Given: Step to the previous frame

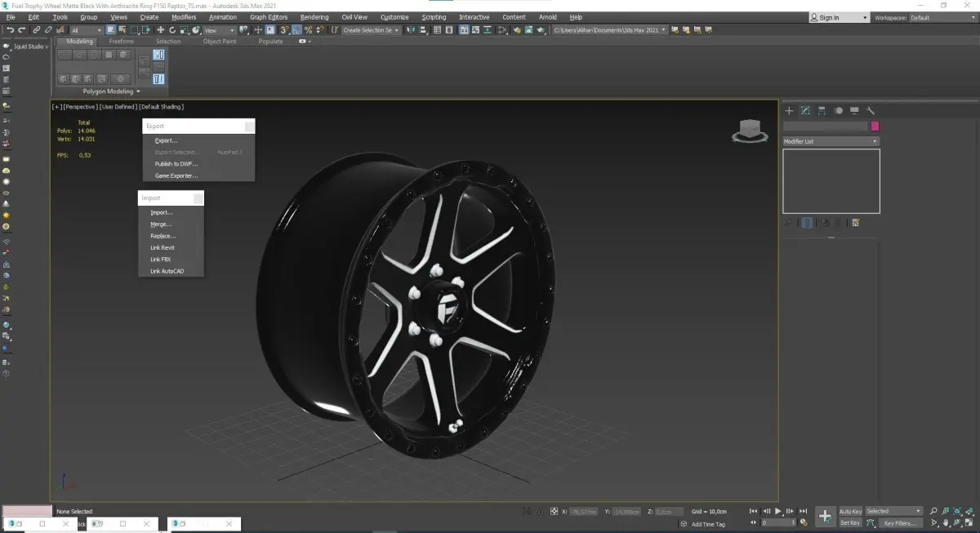Looking at the screenshot, I should (766, 511).
